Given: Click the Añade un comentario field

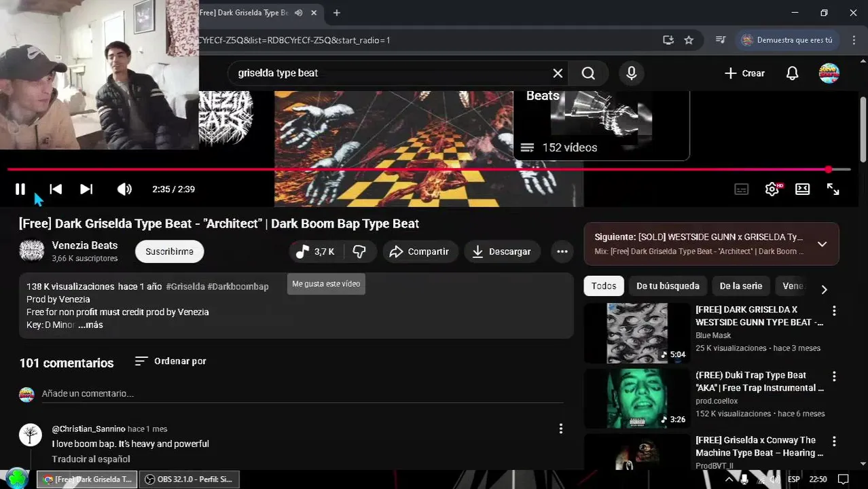Looking at the screenshot, I should pos(302,394).
